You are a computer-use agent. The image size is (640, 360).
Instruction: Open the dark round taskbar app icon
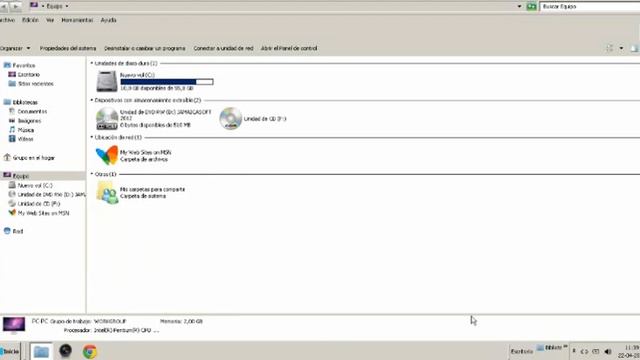coord(65,351)
